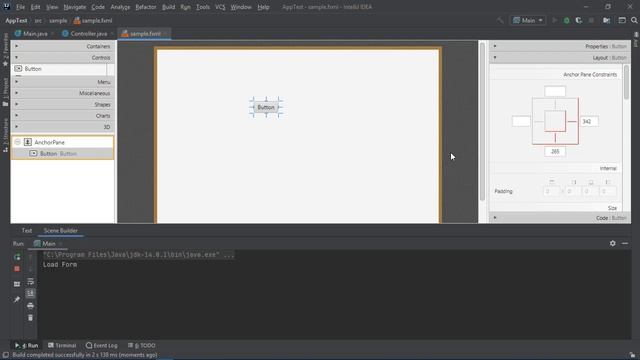Click the Button on the design canvas
Viewport: 640px width, 360px height.
click(266, 107)
